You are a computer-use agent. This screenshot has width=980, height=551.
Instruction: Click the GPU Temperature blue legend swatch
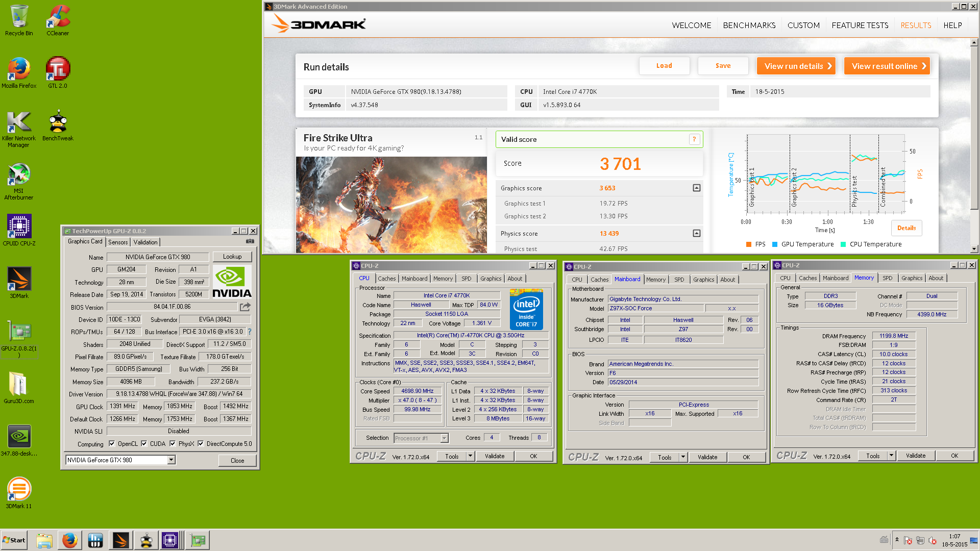coord(775,244)
